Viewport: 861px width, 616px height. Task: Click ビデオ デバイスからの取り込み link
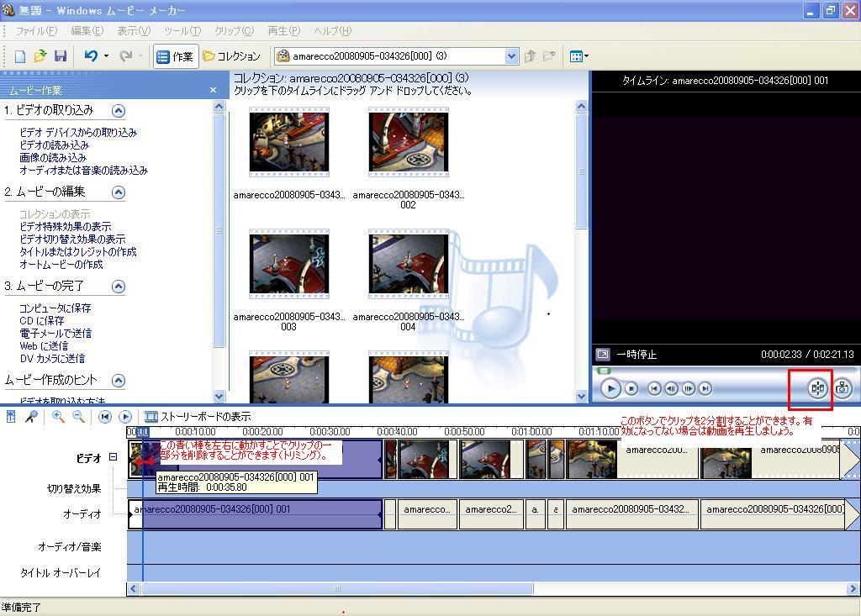(78, 132)
